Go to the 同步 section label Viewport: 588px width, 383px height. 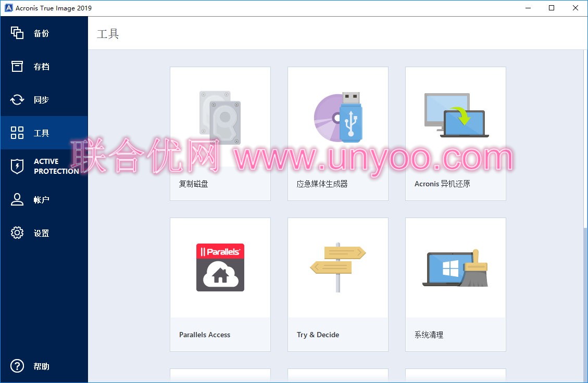(x=41, y=100)
